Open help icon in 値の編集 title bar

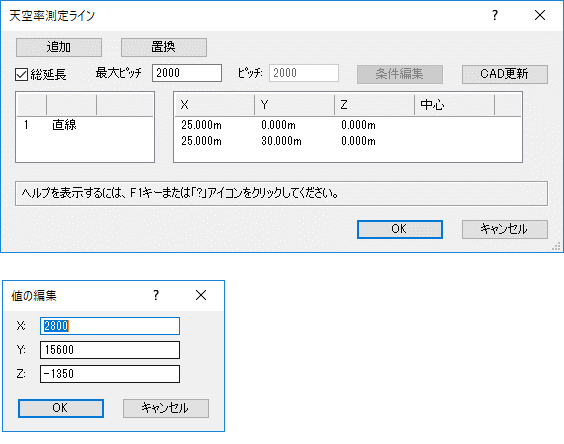(x=156, y=295)
